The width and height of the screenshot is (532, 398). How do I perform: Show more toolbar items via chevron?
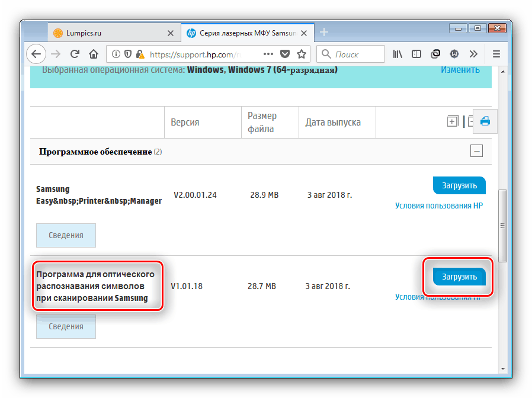(473, 54)
